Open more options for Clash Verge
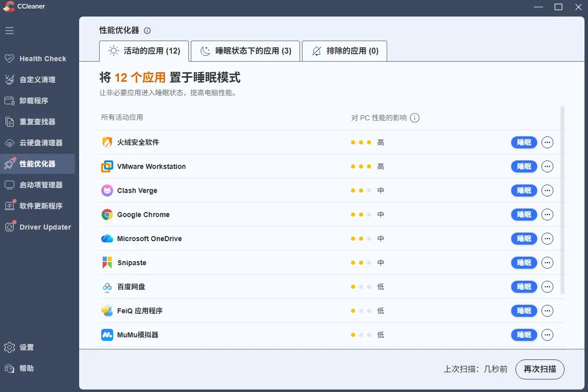The height and width of the screenshot is (392, 588). (x=547, y=190)
